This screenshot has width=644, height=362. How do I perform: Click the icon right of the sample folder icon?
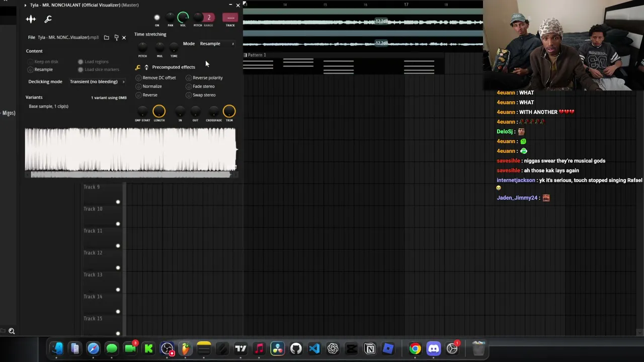[116, 37]
